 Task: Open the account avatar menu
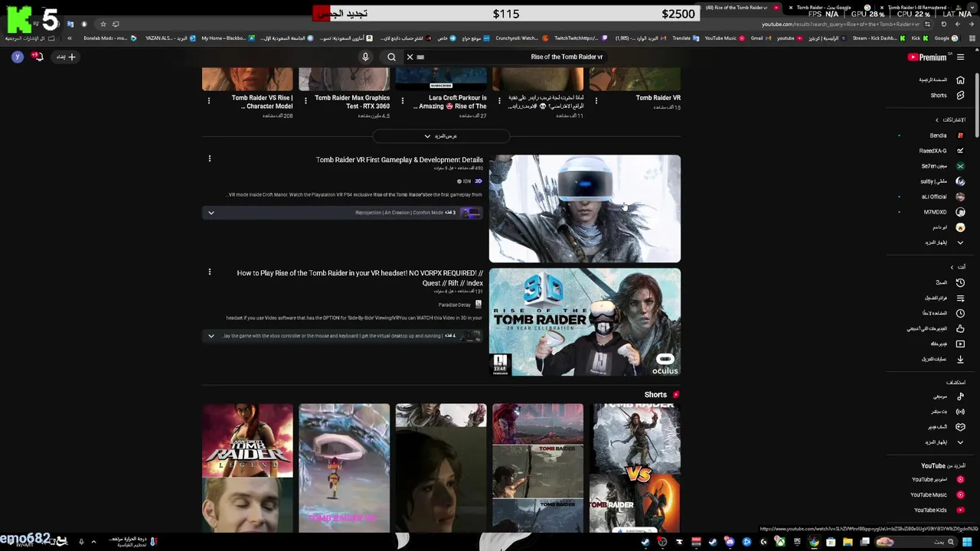tap(18, 57)
